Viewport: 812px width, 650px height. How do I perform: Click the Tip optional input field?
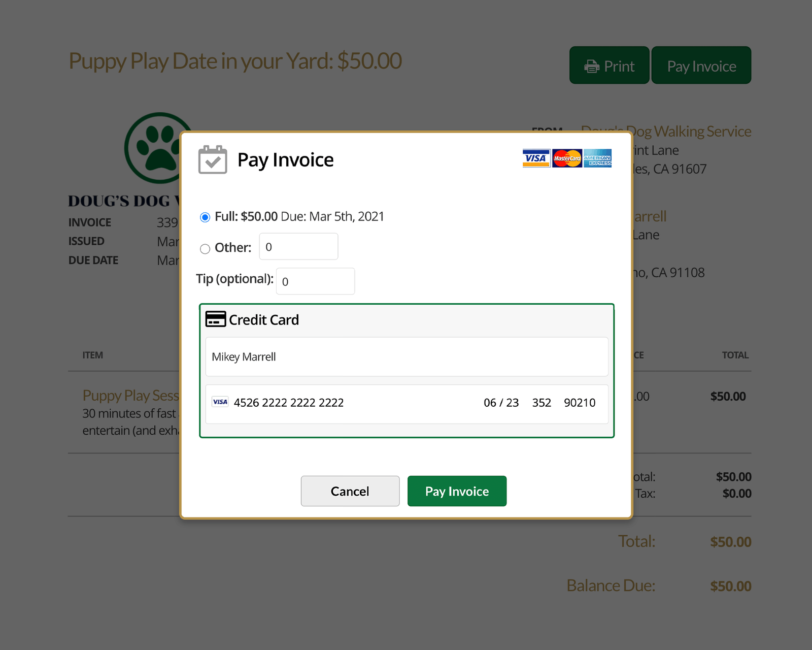click(x=315, y=281)
